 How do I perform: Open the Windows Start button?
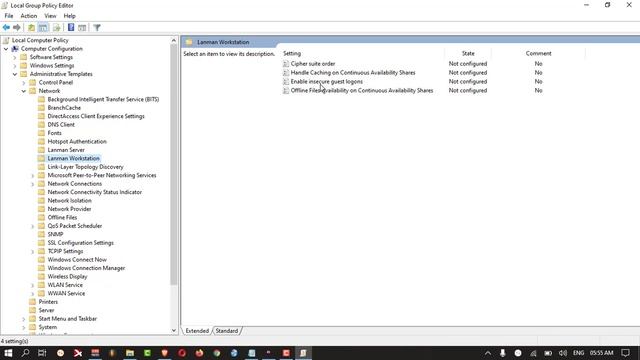click(8, 353)
